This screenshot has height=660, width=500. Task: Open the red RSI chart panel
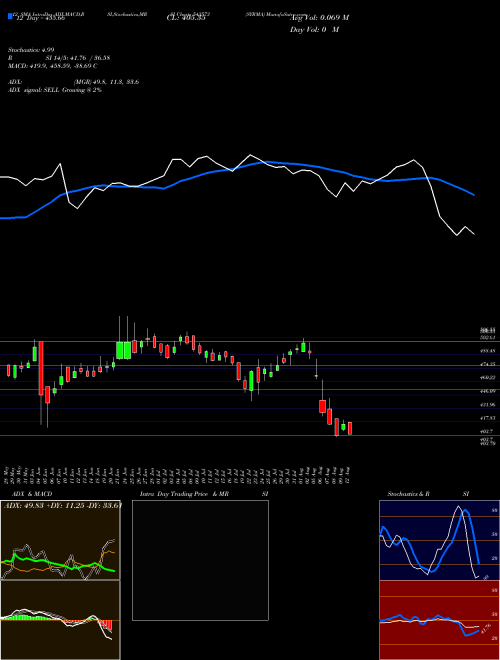pyautogui.click(x=439, y=620)
